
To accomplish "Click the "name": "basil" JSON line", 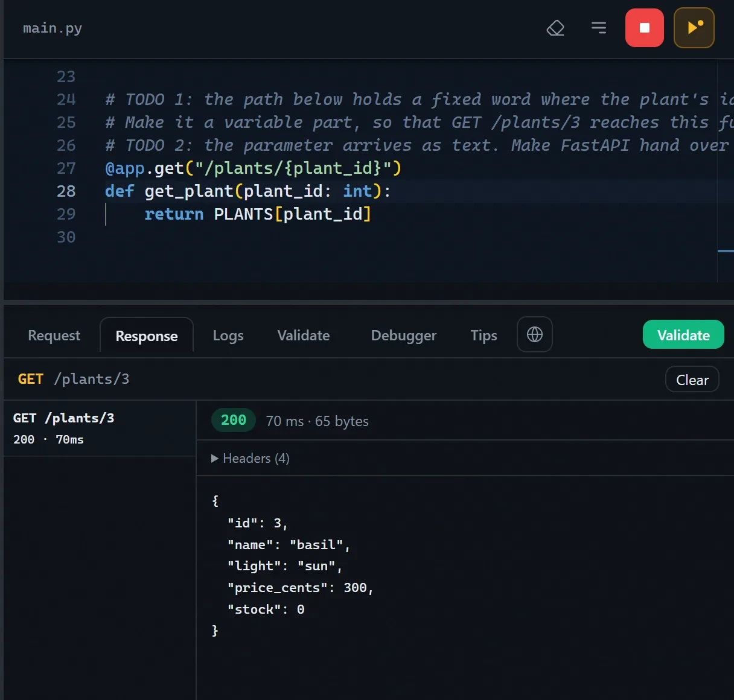I will click(289, 545).
